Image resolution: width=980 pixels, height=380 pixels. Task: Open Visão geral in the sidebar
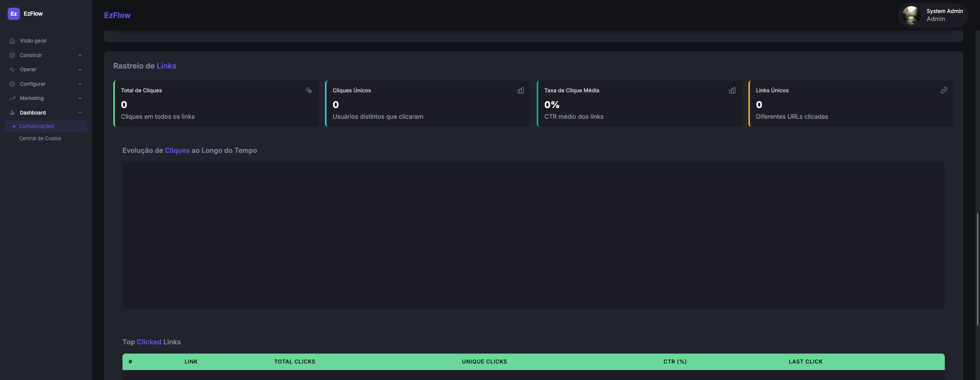[x=46, y=41]
